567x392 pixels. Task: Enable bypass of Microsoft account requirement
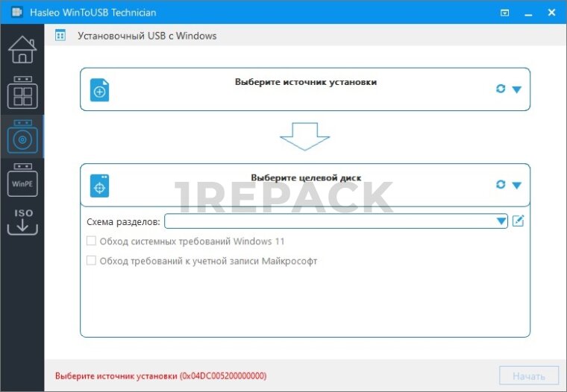coord(91,260)
